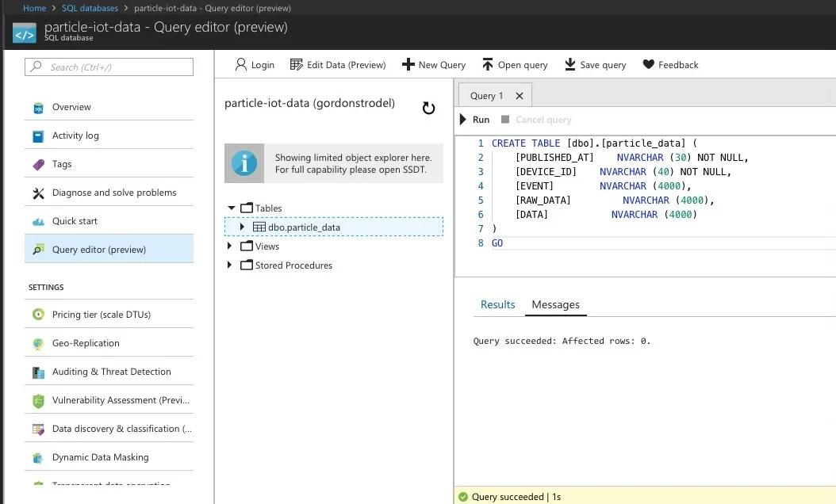Click the dbo.particle_data table grid icon
Viewport: 836px width, 504px height.
tap(259, 227)
